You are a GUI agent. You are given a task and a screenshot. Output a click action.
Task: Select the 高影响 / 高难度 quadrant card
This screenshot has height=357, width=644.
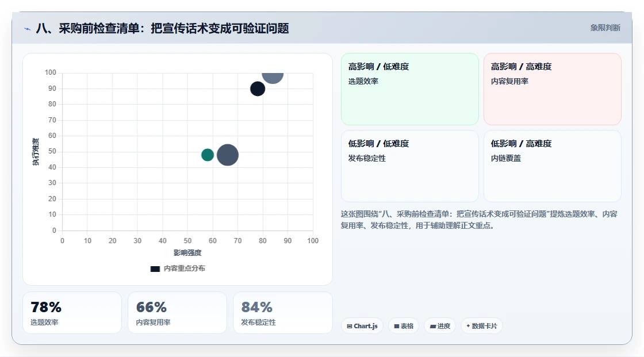point(553,89)
